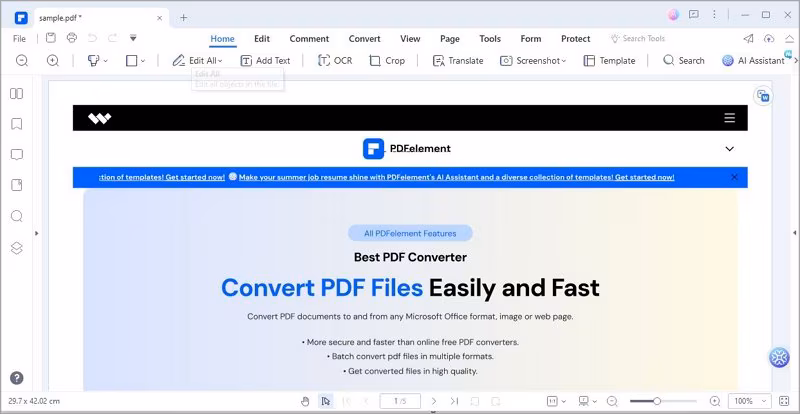800x414 pixels.
Task: Open the Template tool
Action: (609, 60)
